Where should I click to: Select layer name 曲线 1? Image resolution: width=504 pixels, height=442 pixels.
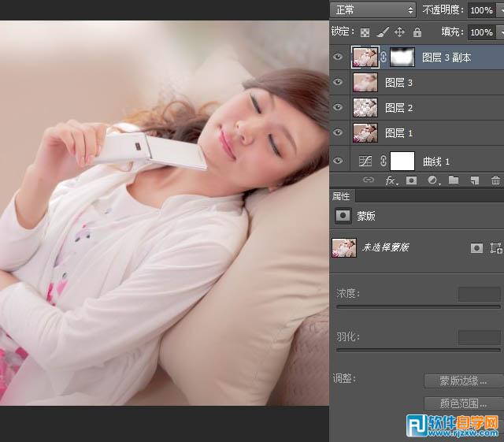pos(435,162)
